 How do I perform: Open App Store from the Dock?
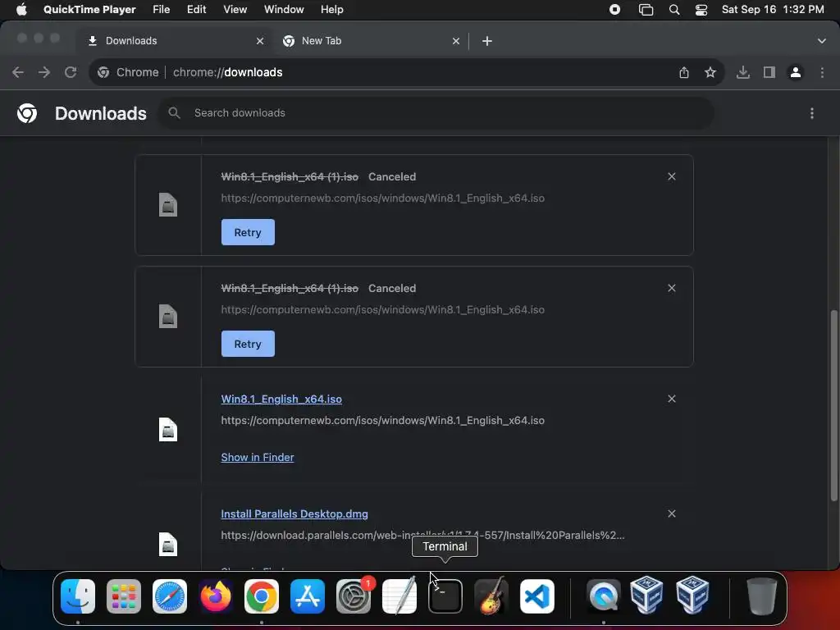(x=308, y=596)
